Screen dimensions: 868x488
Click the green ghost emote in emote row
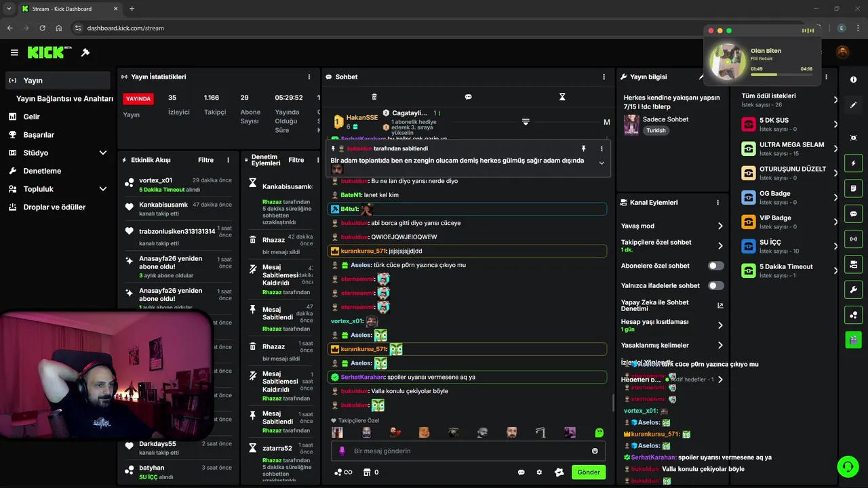[x=599, y=432]
